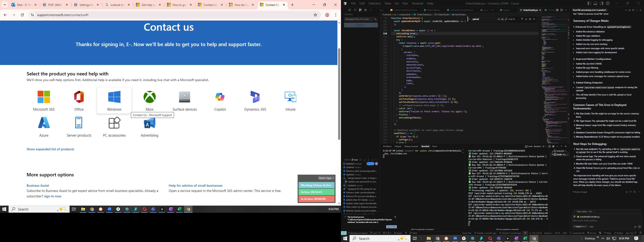Click the Open App button
This screenshot has height=242, width=644.
(x=326, y=178)
